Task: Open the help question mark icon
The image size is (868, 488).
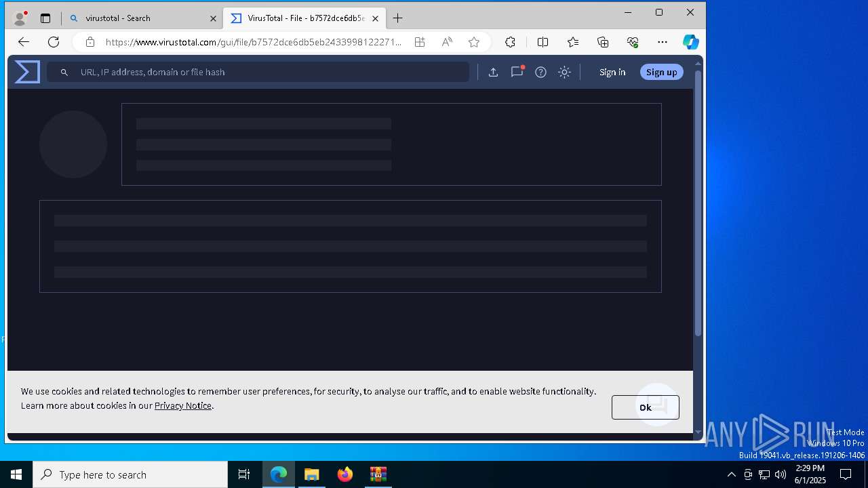Action: click(540, 72)
